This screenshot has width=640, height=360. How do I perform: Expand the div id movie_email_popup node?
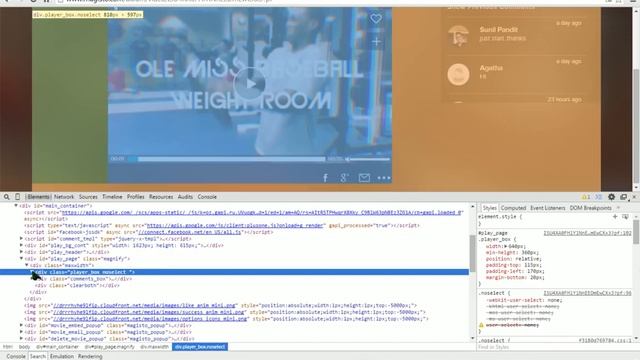[x=22, y=332]
